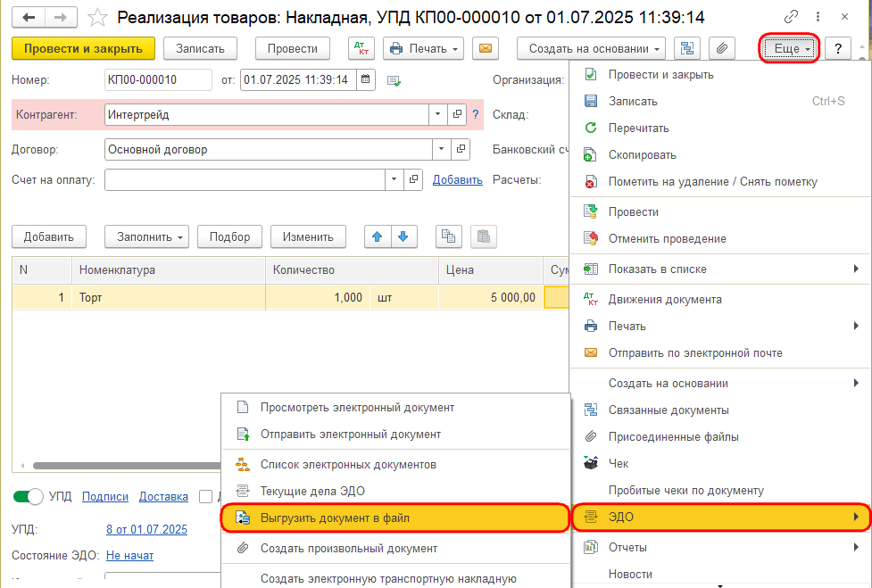Open Присоединенные файлы menu item
The height and width of the screenshot is (588, 872).
(720, 437)
